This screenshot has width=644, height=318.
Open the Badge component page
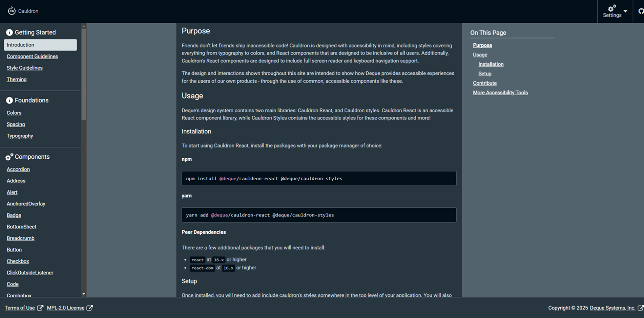click(14, 215)
